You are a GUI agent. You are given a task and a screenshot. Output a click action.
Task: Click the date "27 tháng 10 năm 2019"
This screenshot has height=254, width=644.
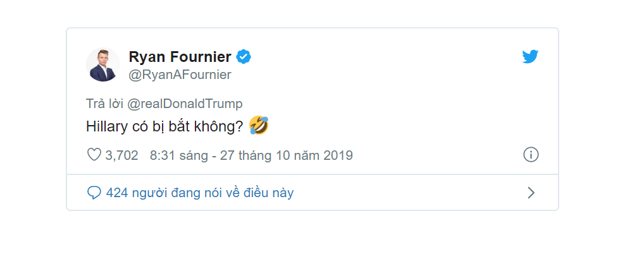pyautogui.click(x=286, y=155)
